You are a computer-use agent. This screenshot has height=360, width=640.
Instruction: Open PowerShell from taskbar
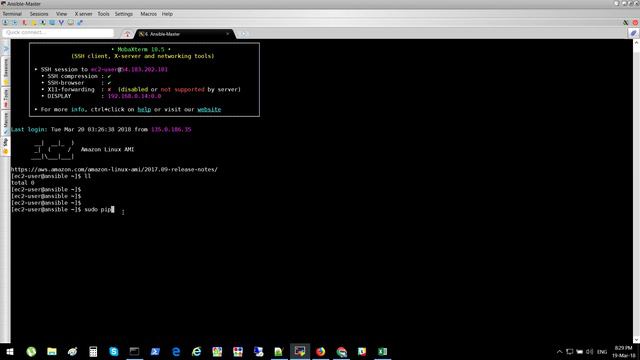pos(155,351)
